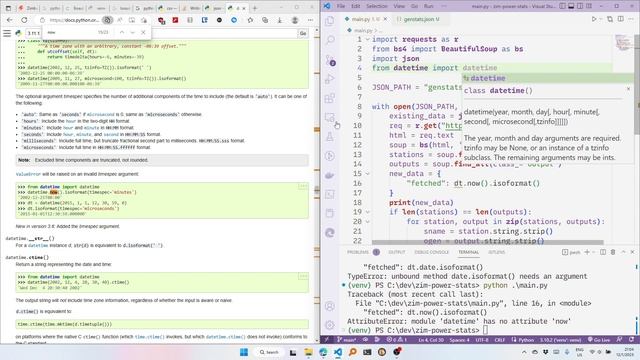Open the Testing flask icon in VS Code

click(330, 137)
